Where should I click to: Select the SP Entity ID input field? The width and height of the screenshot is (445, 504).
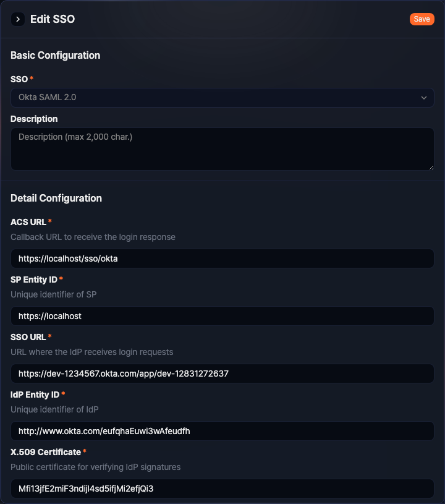222,316
